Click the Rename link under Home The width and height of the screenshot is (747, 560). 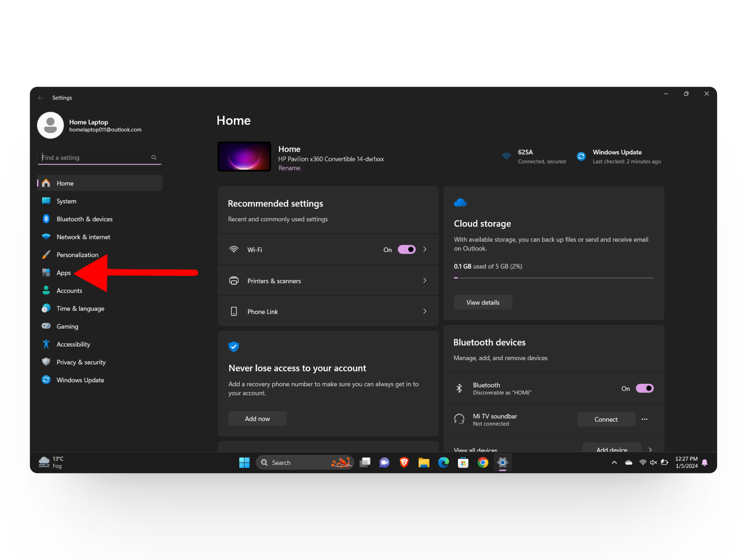pos(289,168)
